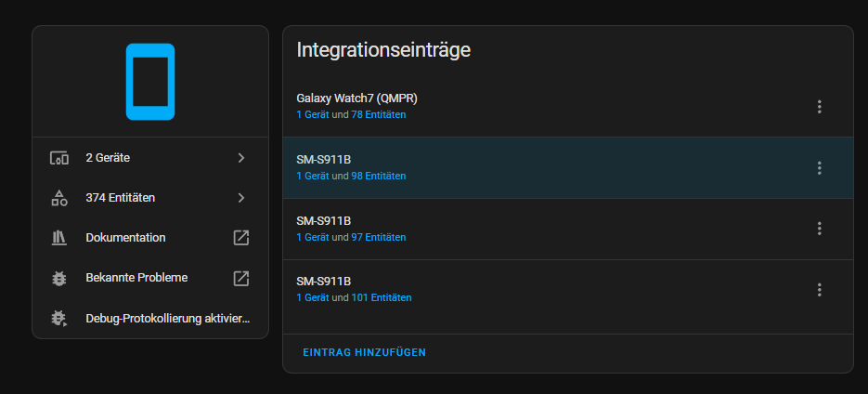
Task: Click the bug-play icon for Debug-Protokollierung
Action: (59, 318)
